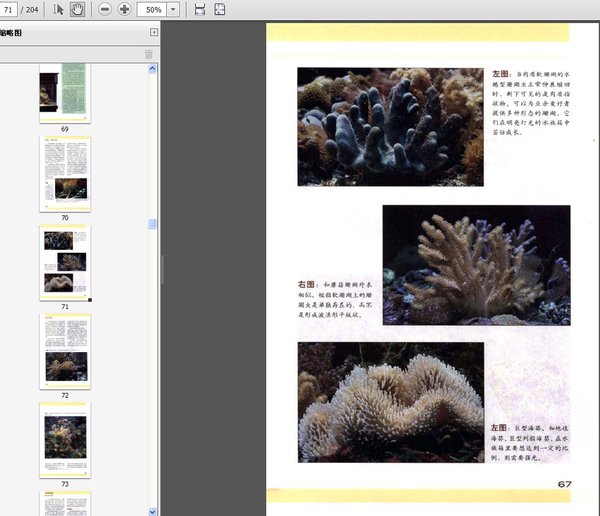Click the fit width scrolling icon
The height and width of the screenshot is (516, 600).
coord(200,9)
